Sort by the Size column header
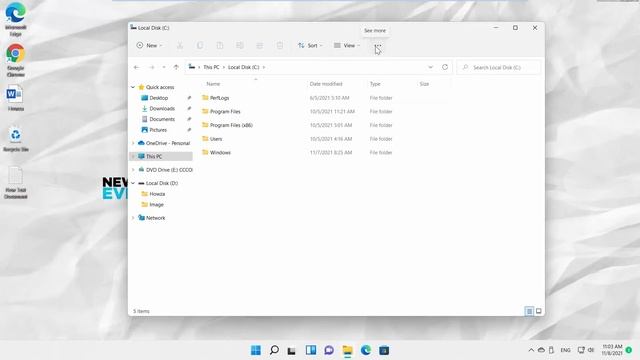This screenshot has height=360, width=640. (x=424, y=84)
